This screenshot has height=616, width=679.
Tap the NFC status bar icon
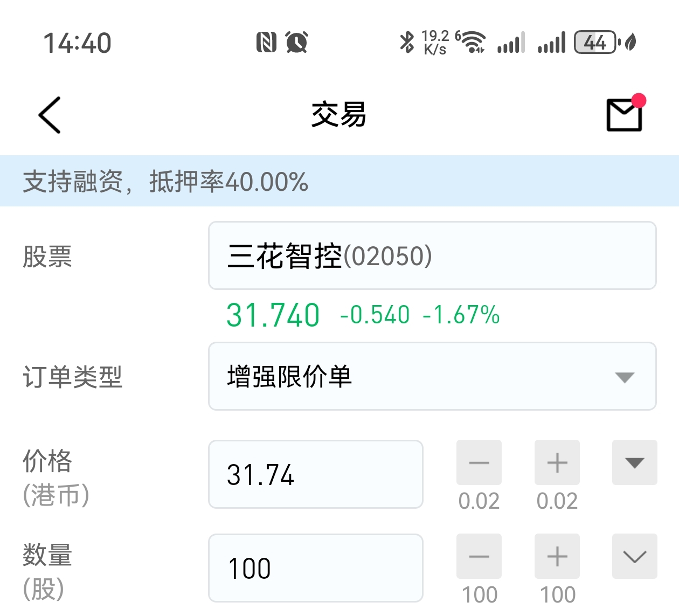266,42
